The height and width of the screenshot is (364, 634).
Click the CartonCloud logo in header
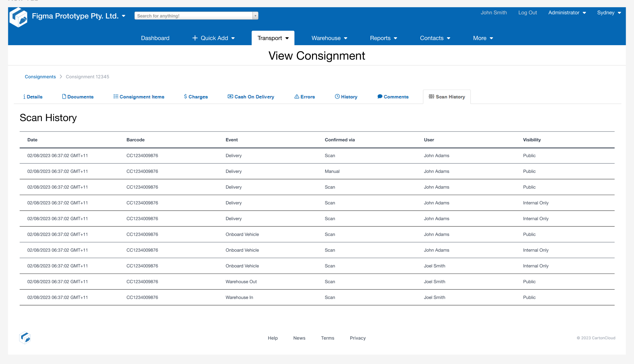[x=18, y=17]
